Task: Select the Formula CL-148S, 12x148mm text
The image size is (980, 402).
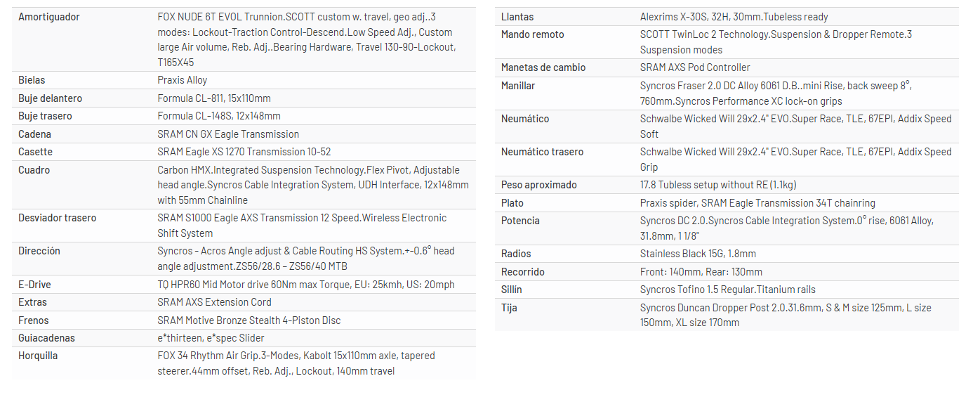Action: 219,116
